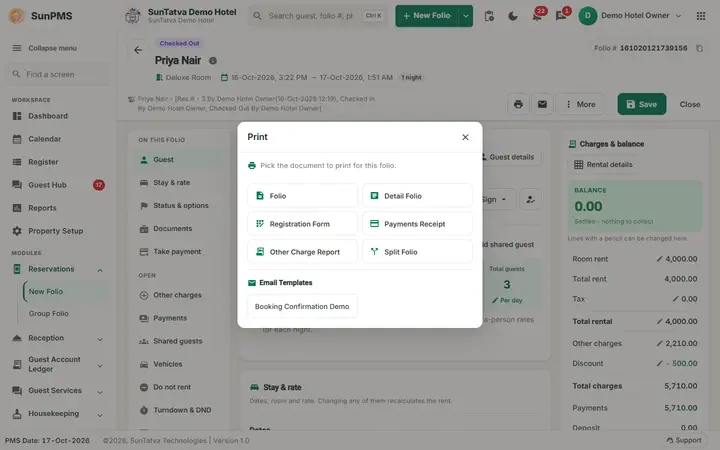Edit the Tax amount pencil
Viewport: 720px width, 450px height.
click(675, 299)
